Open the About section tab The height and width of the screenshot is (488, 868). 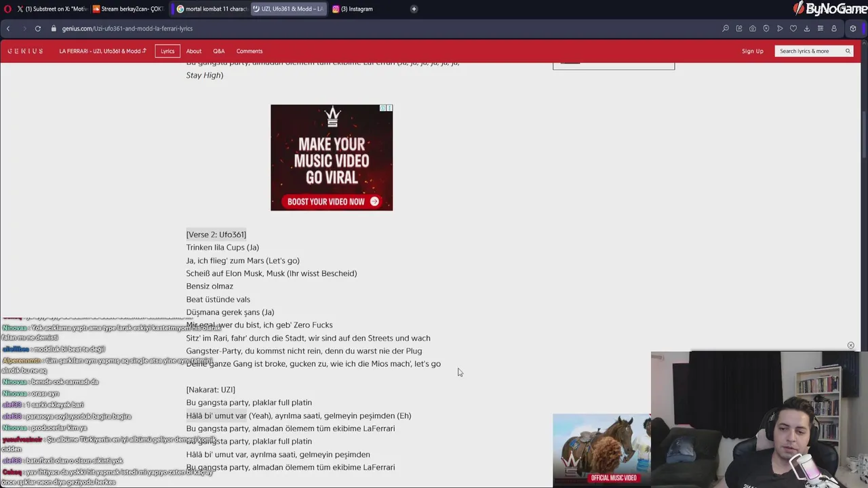(x=194, y=51)
